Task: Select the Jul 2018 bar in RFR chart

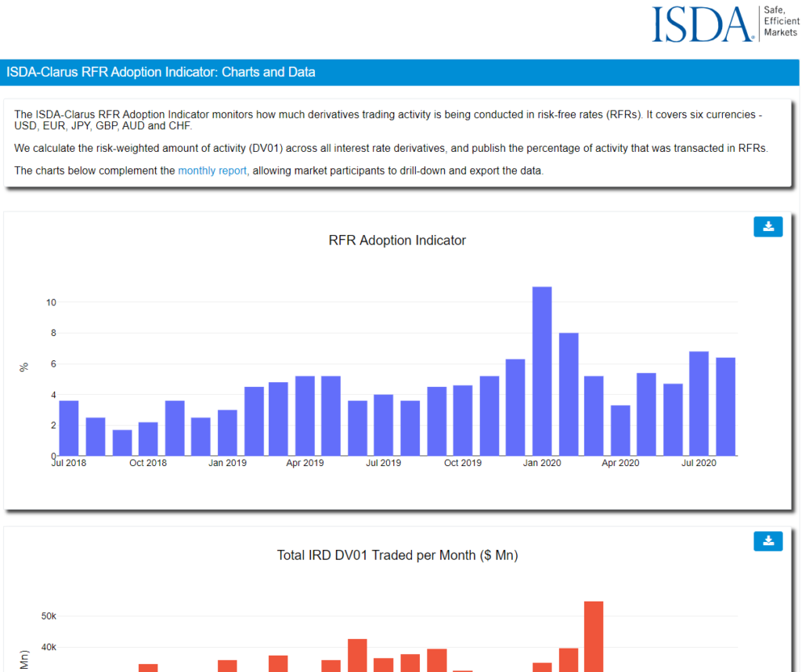Action: [x=69, y=428]
